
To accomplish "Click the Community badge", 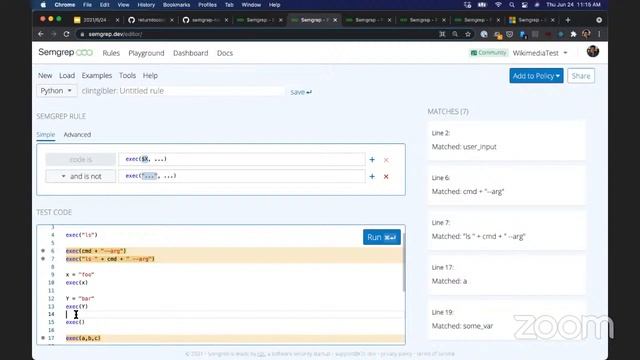I will click(x=488, y=53).
